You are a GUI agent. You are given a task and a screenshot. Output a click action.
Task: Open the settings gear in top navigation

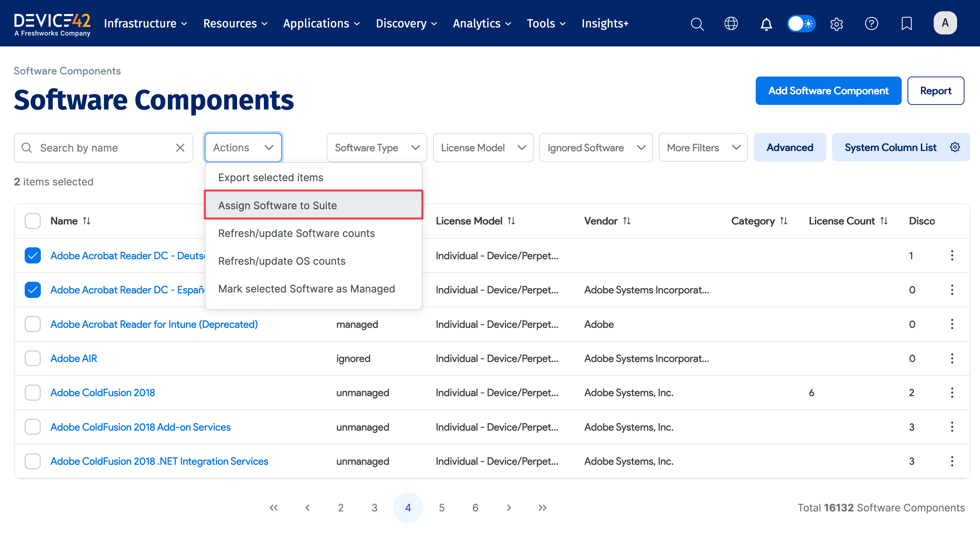836,23
